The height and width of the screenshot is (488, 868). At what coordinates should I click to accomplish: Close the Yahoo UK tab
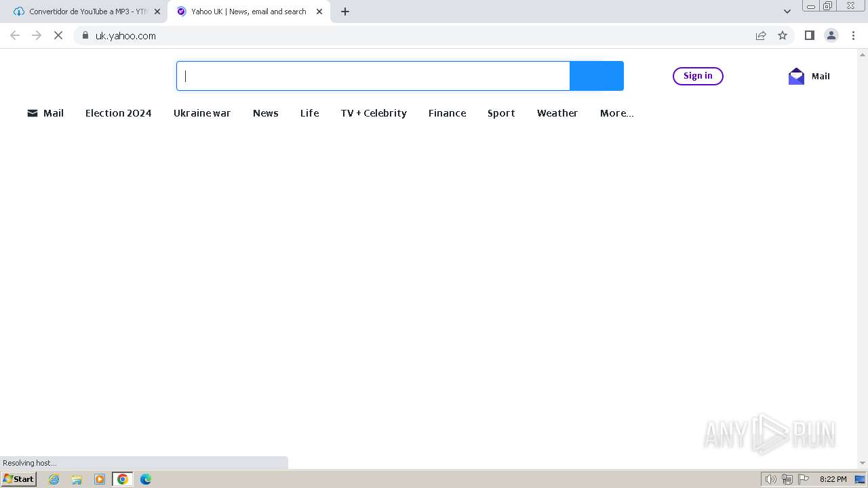tap(319, 12)
